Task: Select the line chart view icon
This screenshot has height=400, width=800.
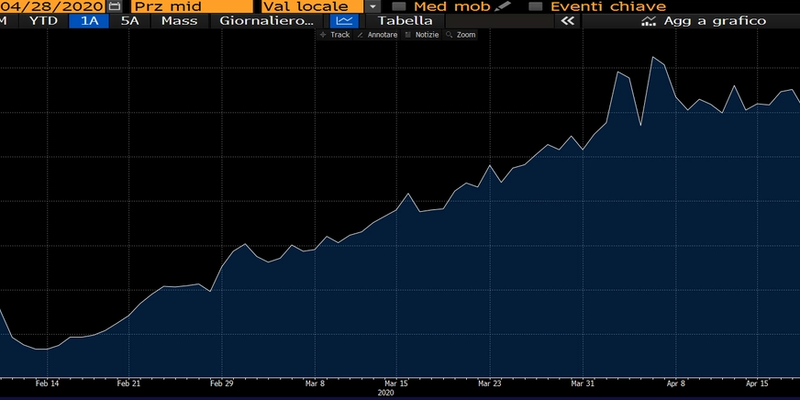Action: pyautogui.click(x=345, y=21)
